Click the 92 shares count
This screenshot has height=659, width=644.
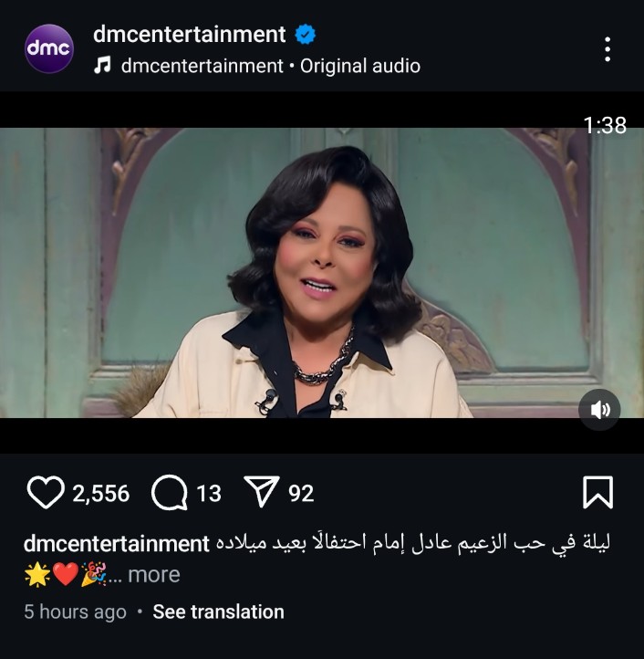(x=301, y=494)
